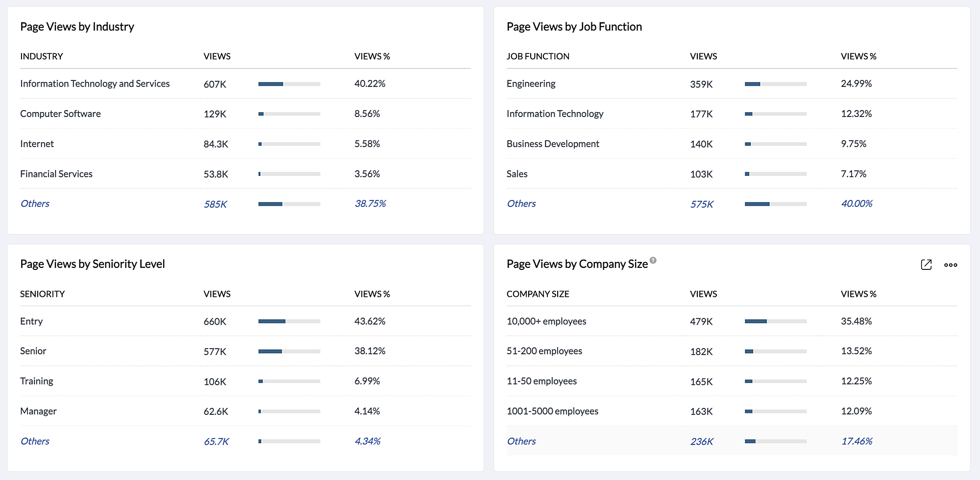Viewport: 980px width, 480px height.
Task: Select the 10,000+ employees row
Action: point(546,321)
